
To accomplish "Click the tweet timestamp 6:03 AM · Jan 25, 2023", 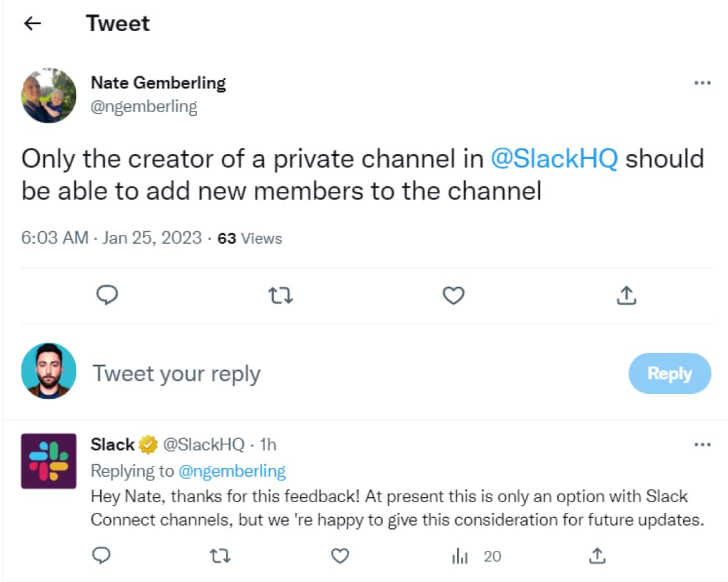I will pos(111,238).
